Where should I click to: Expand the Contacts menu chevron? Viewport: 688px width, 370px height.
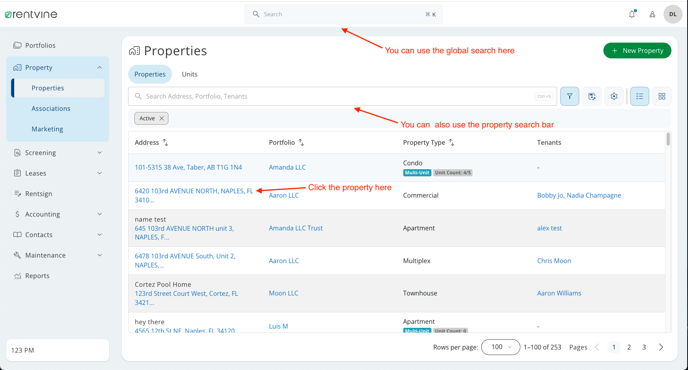tap(100, 234)
